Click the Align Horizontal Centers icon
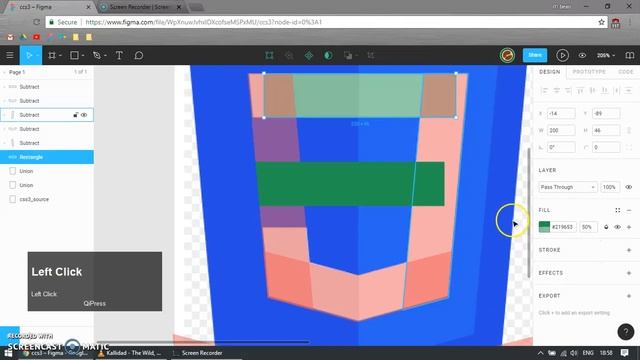This screenshot has width=640, height=360. click(556, 90)
